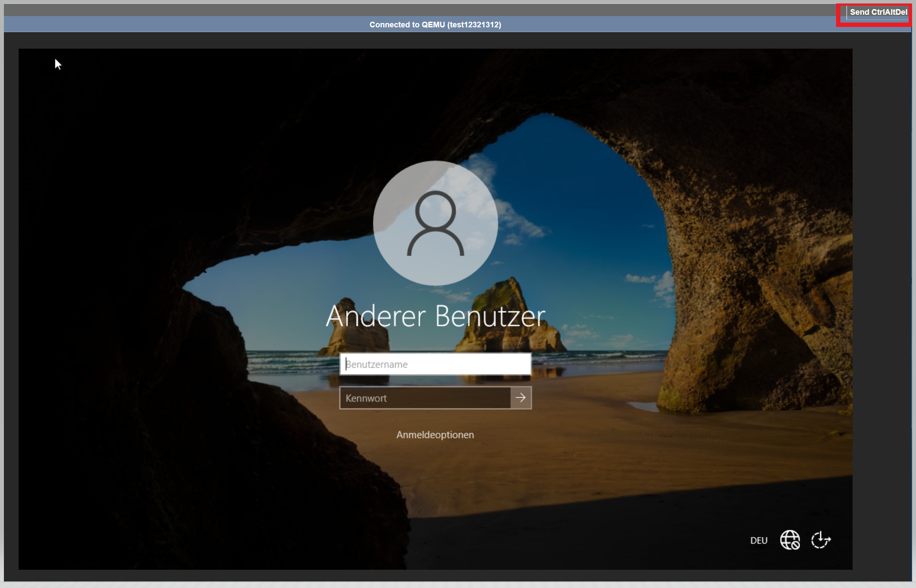Click the Anderer Benutzer avatar picture
Screen dimensions: 916x588
tap(435, 223)
